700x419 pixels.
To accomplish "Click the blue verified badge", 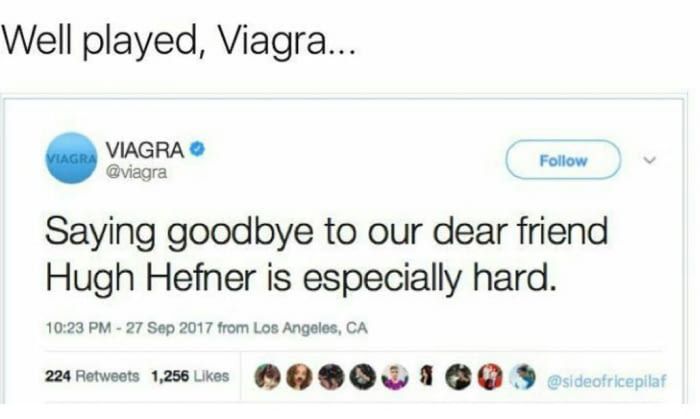I will [x=197, y=149].
